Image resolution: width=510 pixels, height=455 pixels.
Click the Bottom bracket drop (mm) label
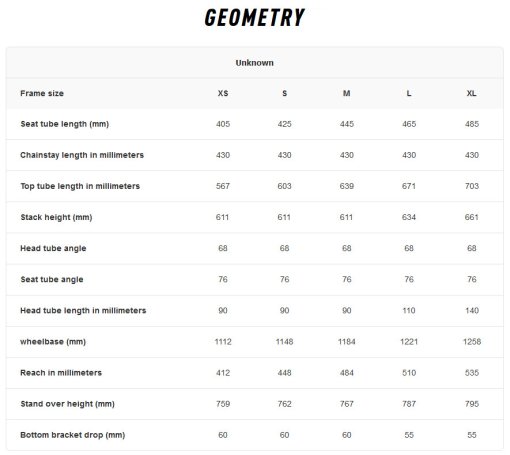tap(73, 435)
